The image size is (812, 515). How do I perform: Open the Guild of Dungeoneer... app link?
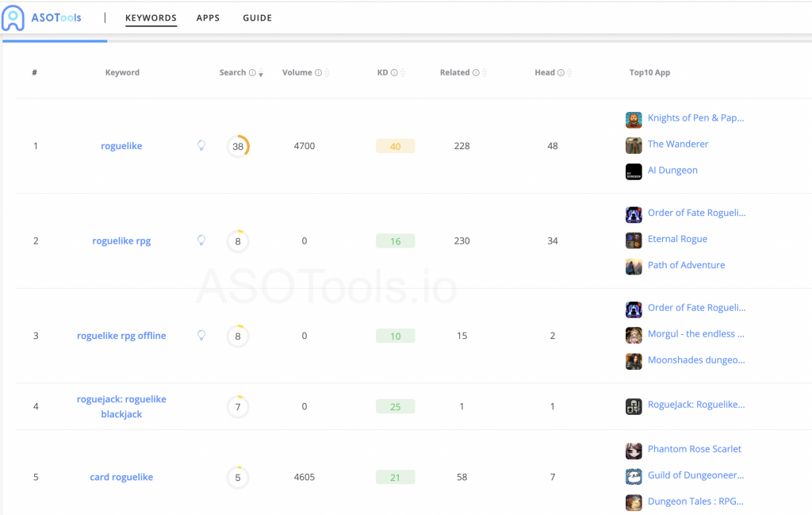click(695, 475)
